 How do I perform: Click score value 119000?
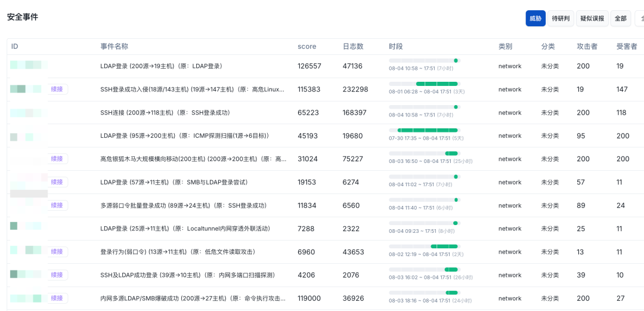[x=309, y=298]
